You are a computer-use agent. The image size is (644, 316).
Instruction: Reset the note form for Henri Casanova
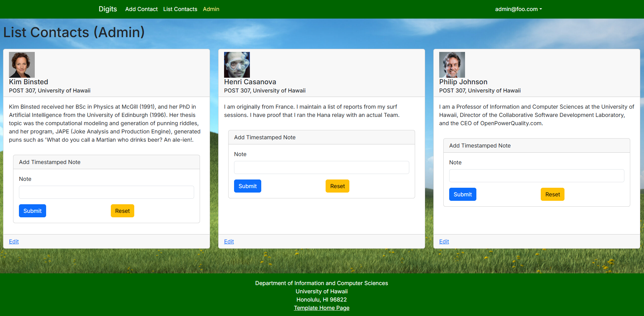pos(337,186)
